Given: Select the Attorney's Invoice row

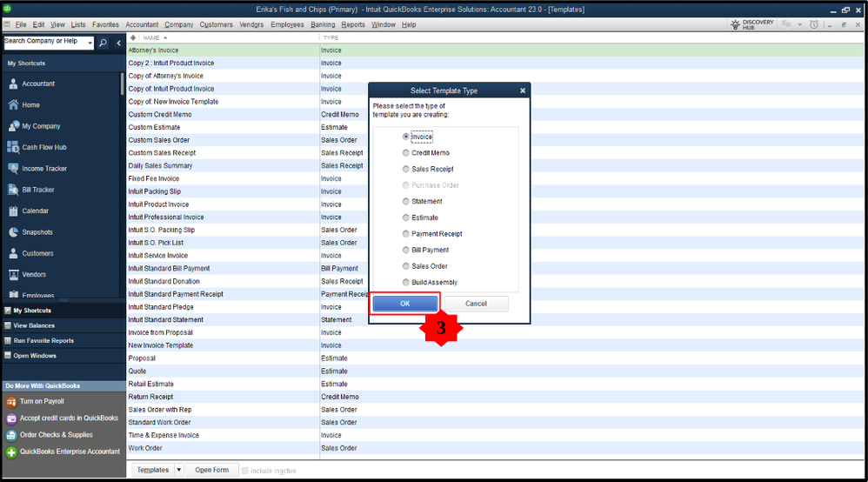Looking at the screenshot, I should (495, 50).
